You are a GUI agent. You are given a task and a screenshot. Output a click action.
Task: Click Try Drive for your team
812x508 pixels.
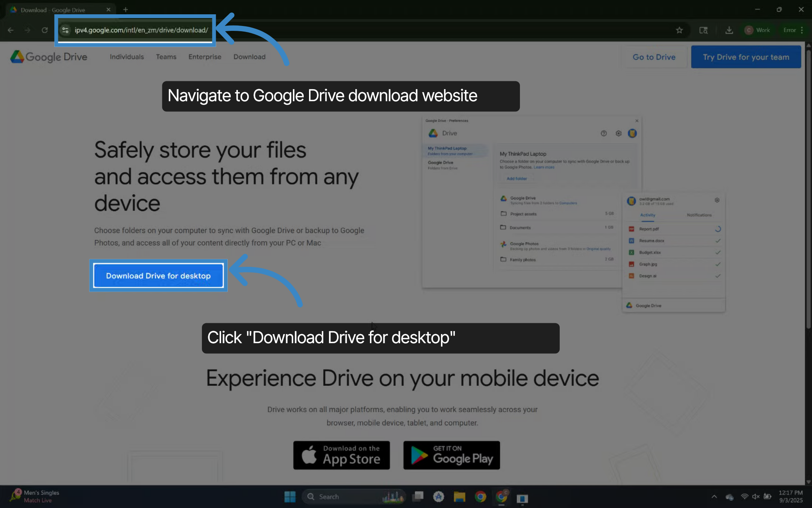[x=746, y=57]
